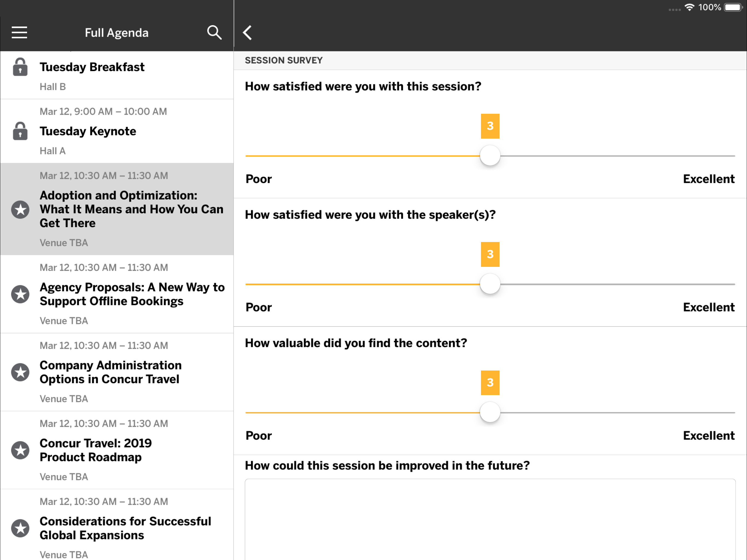Click the Wi-Fi status icon
This screenshot has height=560, width=747.
(x=689, y=7)
